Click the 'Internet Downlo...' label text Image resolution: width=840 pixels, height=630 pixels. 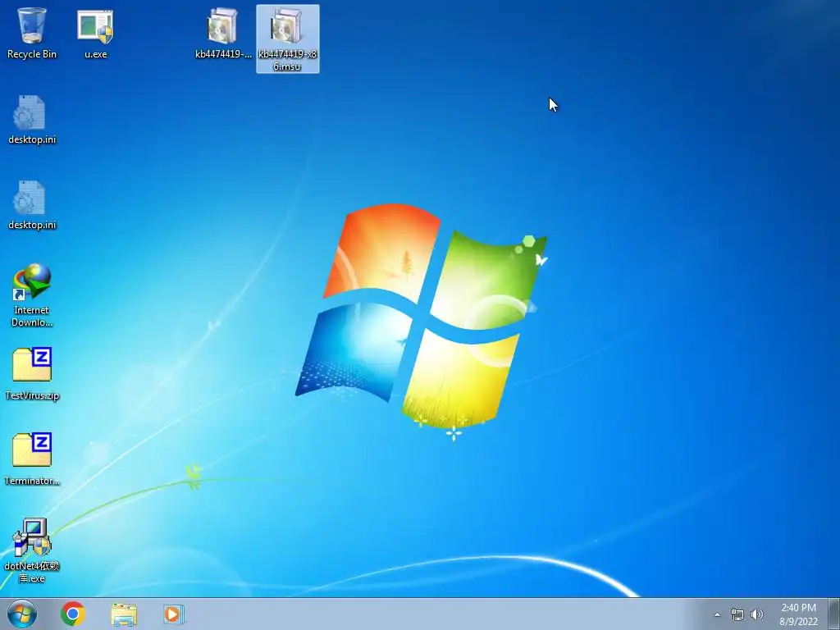32,316
